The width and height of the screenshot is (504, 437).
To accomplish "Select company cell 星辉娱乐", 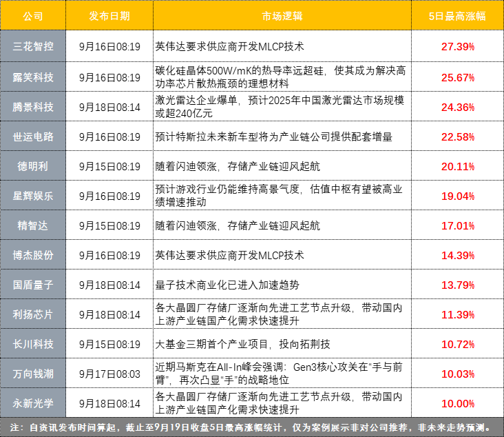I will coord(33,196).
